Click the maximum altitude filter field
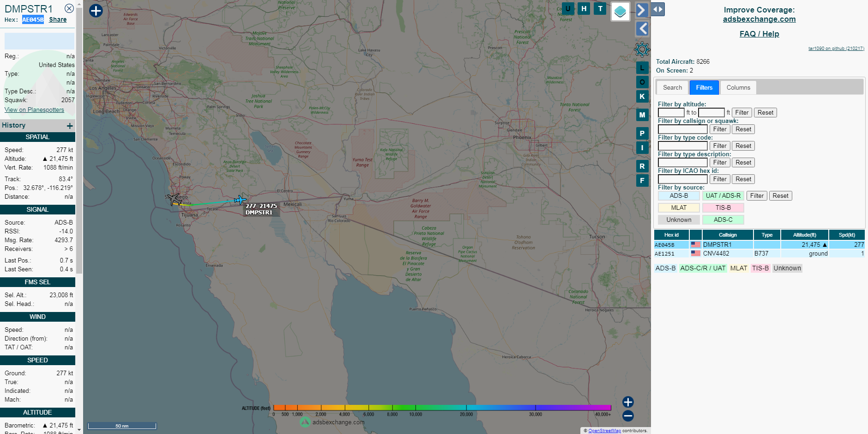The width and height of the screenshot is (868, 434). [x=711, y=112]
